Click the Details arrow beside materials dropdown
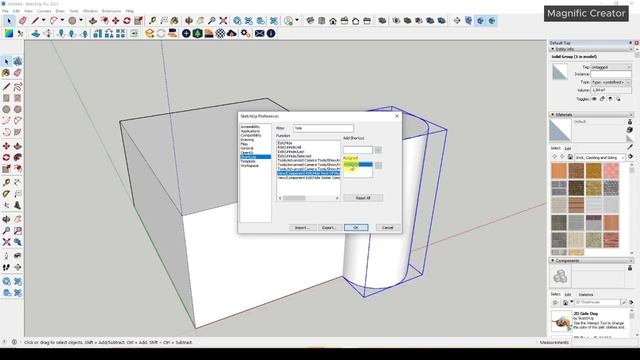This screenshot has width=640, height=360. point(631,157)
